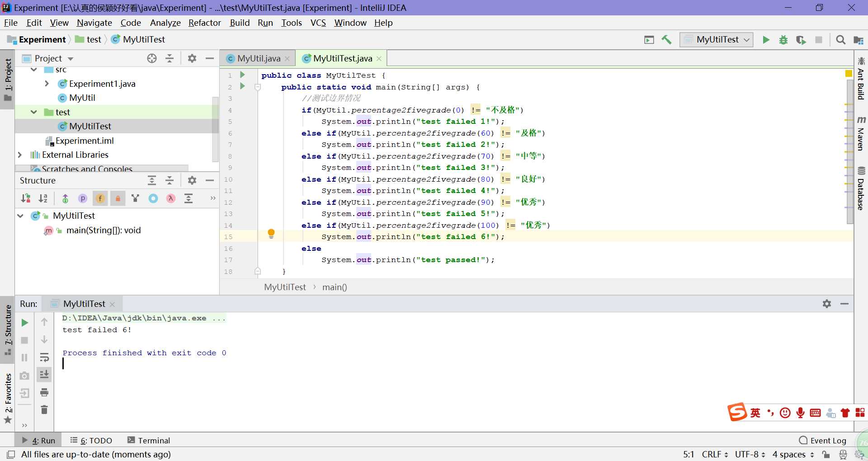The width and height of the screenshot is (868, 461).
Task: Collapse MyUtilTest node in Structure
Action: coord(20,216)
